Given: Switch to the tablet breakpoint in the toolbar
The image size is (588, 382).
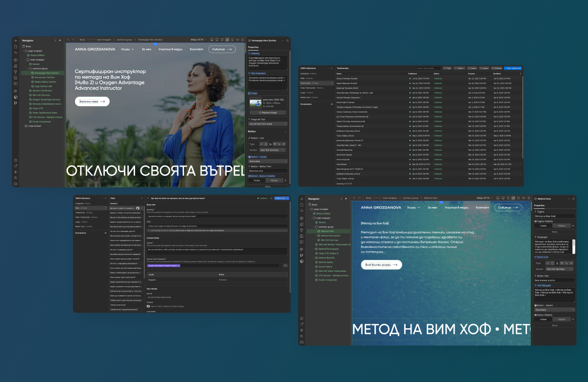Looking at the screenshot, I should [x=232, y=40].
